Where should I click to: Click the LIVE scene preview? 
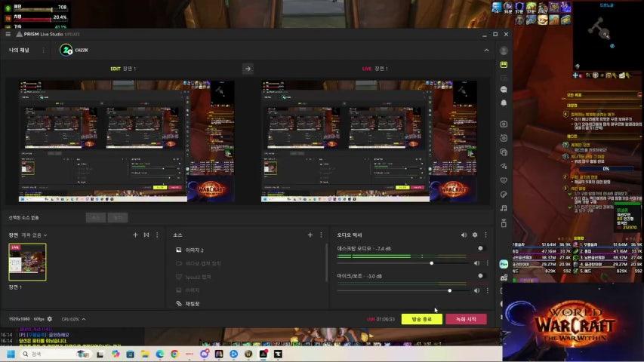pyautogui.click(x=369, y=141)
